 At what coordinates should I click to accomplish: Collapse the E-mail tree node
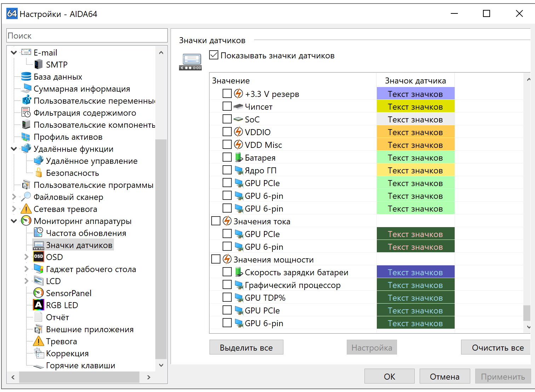[x=14, y=52]
